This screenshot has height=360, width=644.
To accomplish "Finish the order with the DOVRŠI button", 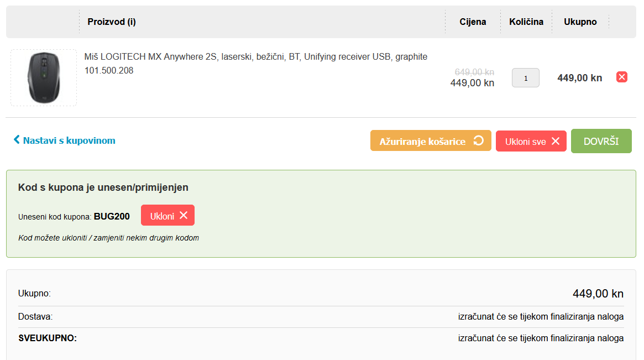I will [x=601, y=141].
